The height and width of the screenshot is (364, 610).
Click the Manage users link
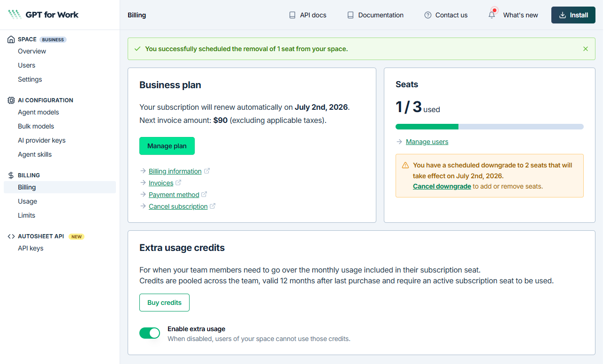pyautogui.click(x=427, y=142)
